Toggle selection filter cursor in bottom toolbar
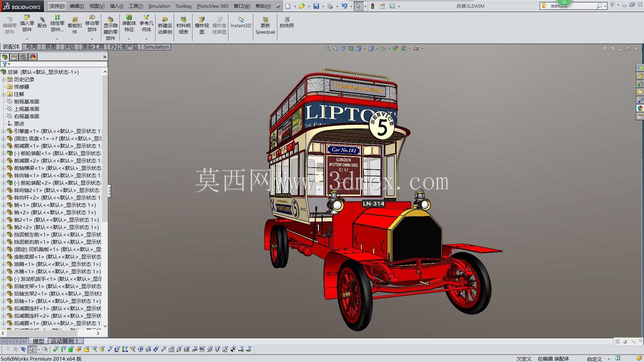644x362 pixels. [32, 349]
